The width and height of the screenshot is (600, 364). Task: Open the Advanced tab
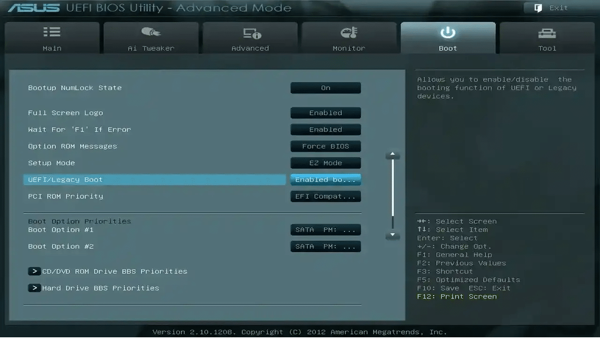(250, 38)
